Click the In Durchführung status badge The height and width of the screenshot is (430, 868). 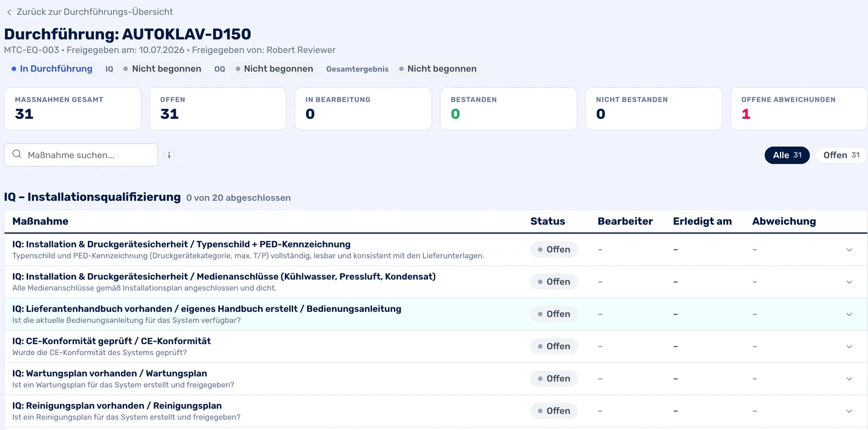tap(52, 69)
